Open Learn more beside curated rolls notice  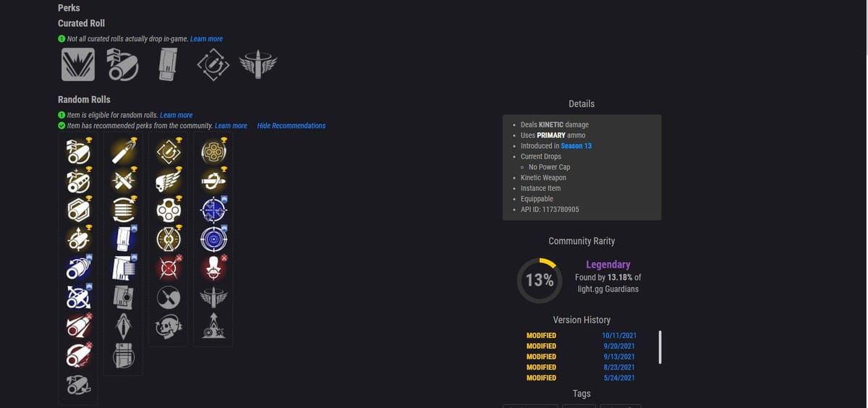[x=206, y=39]
